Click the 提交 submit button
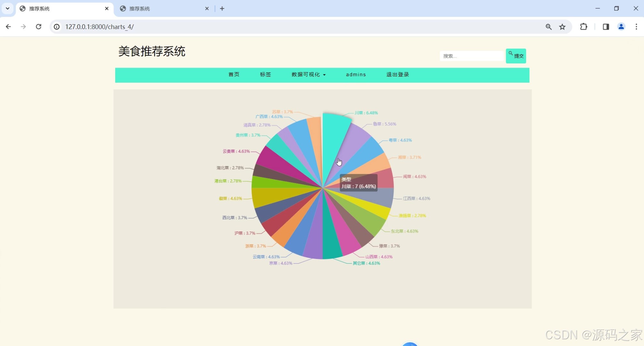Screen dimensions: 644x346 tap(516, 56)
